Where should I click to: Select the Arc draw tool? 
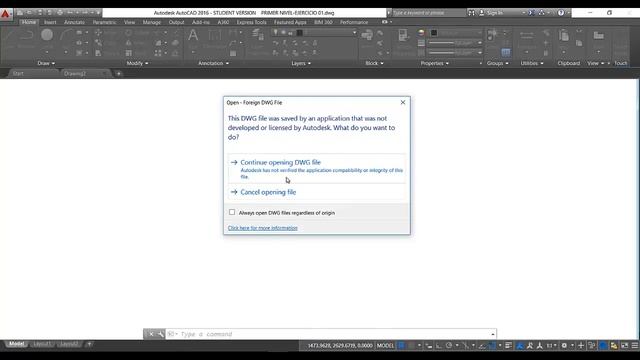65,35
